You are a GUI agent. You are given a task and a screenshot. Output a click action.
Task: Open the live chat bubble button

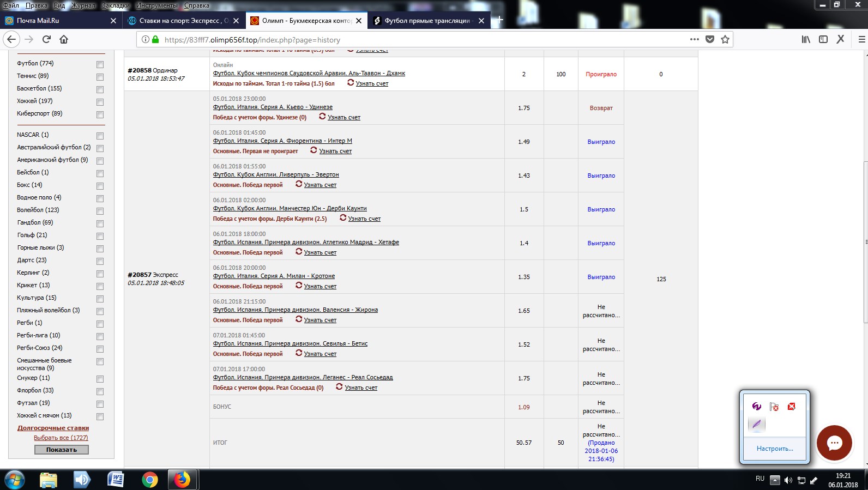point(834,443)
